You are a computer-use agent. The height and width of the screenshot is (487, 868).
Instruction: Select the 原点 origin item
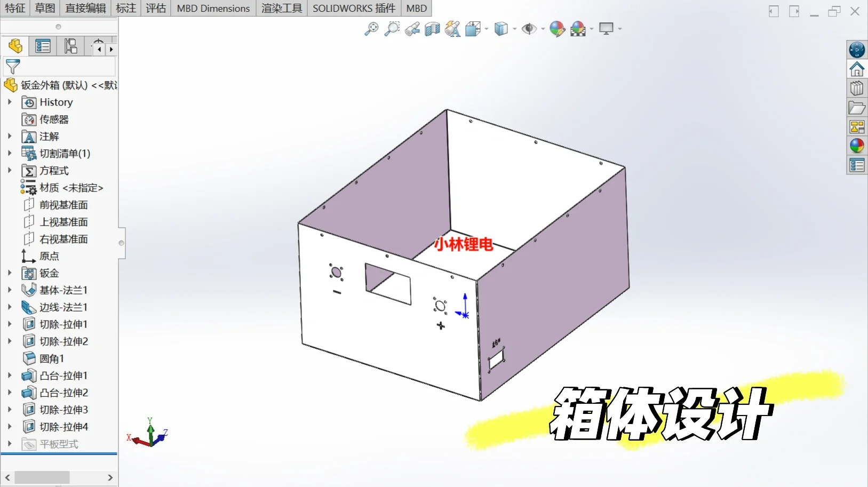pos(41,256)
